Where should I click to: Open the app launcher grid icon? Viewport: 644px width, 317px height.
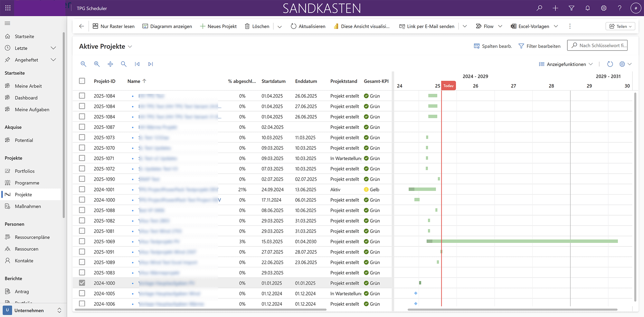pos(8,8)
